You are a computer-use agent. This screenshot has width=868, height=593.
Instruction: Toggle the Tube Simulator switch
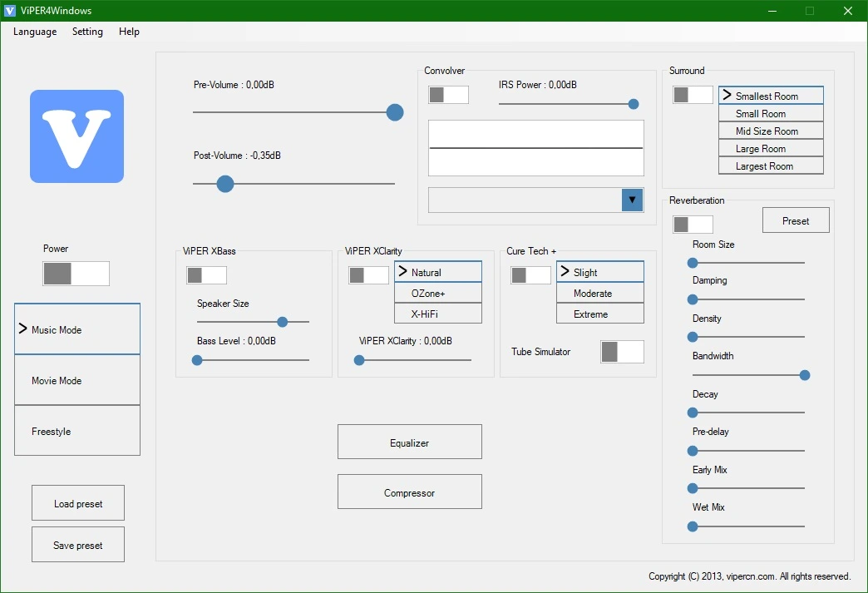(622, 352)
